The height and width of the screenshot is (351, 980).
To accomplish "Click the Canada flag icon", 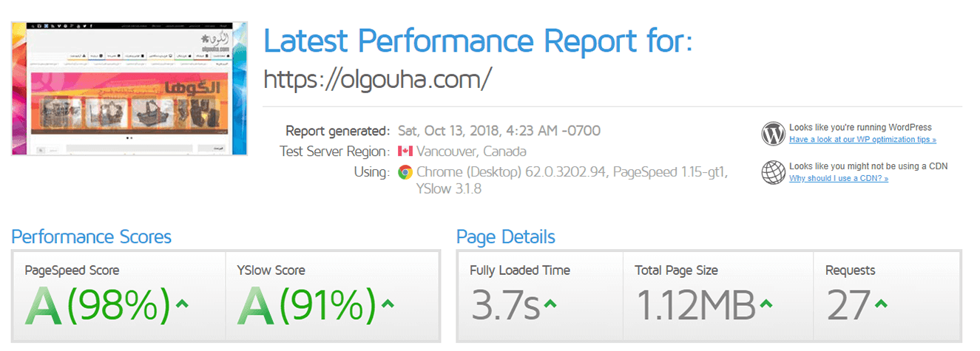I will coord(405,151).
